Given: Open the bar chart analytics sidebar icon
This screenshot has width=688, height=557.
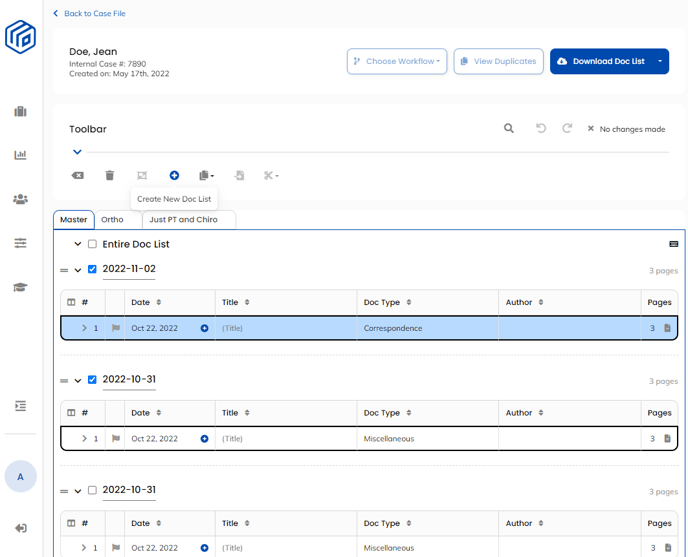Looking at the screenshot, I should tap(20, 155).
